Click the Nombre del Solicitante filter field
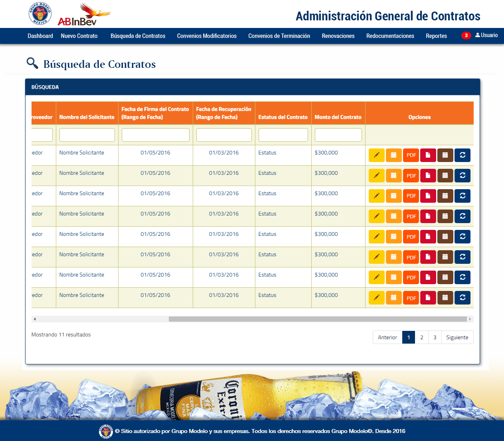Viewport: 504px width, 441px height. [x=87, y=135]
